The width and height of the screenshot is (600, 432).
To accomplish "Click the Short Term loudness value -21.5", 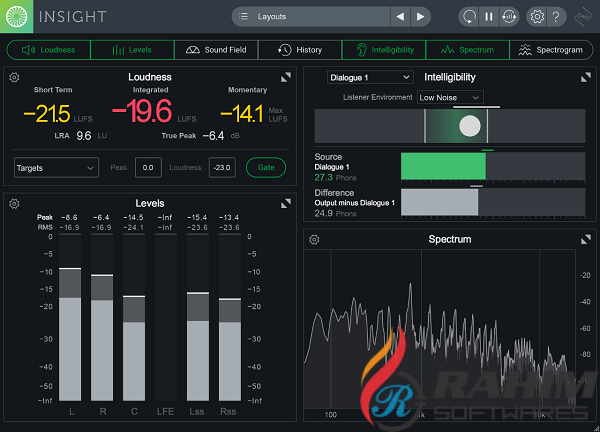I will pos(47,114).
